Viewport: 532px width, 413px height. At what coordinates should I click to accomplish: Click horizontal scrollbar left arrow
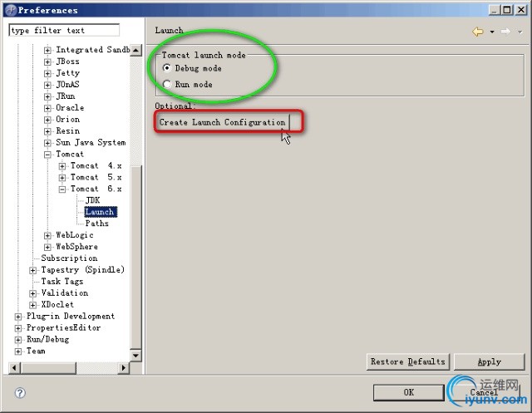(14, 367)
